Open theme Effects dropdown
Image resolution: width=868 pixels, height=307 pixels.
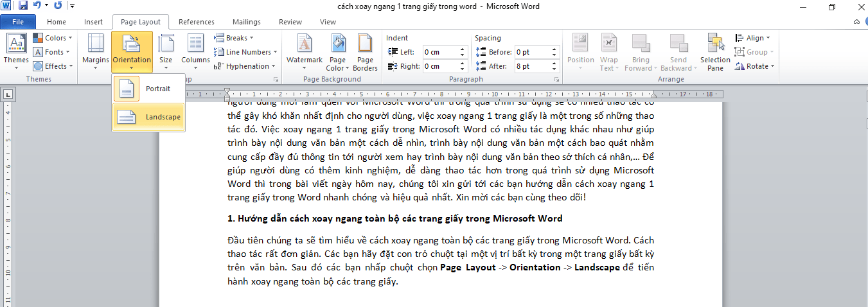pyautogui.click(x=53, y=66)
